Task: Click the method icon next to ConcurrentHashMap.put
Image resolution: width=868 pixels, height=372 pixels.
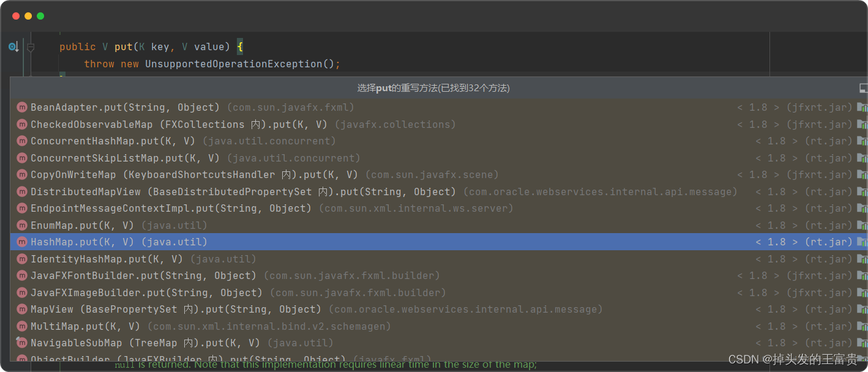Action: (22, 141)
